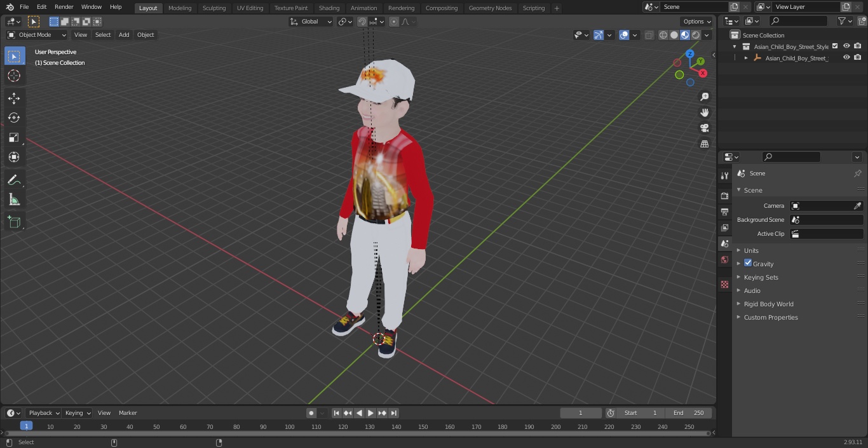This screenshot has width=868, height=448.
Task: Open the Tool properties tab
Action: pyautogui.click(x=724, y=175)
